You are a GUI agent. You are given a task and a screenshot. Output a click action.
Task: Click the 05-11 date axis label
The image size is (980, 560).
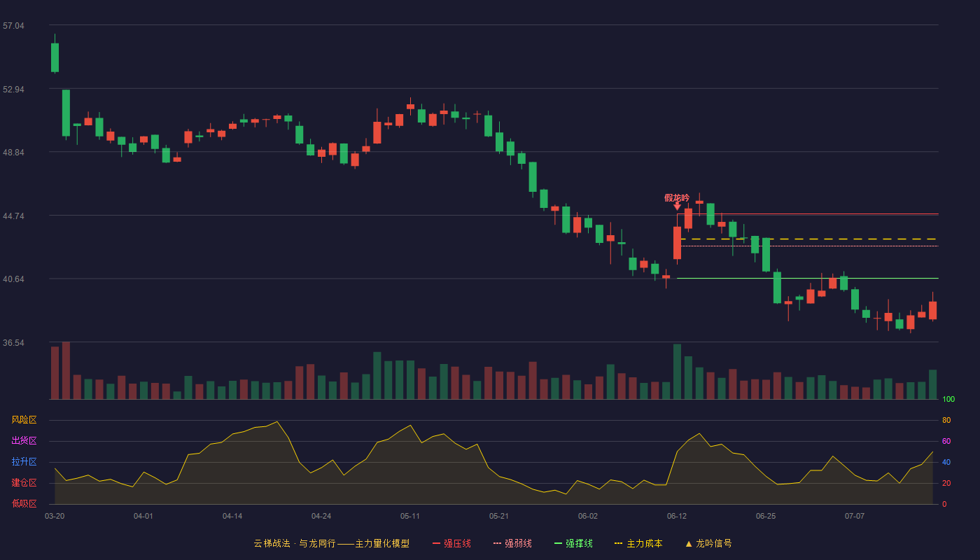(410, 516)
